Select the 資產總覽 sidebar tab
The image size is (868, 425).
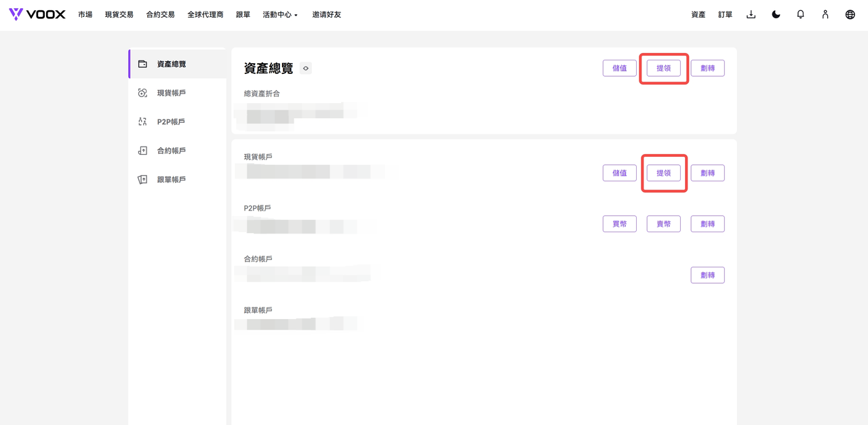tap(177, 64)
